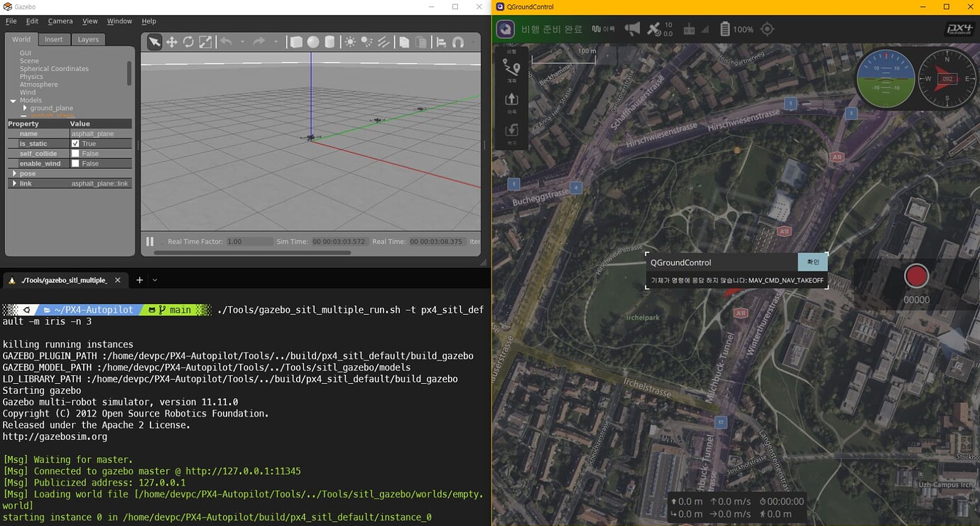The image size is (980, 526).
Task: Select the Rotate Mode tool in Gazebo toolbar
Action: coord(188,42)
